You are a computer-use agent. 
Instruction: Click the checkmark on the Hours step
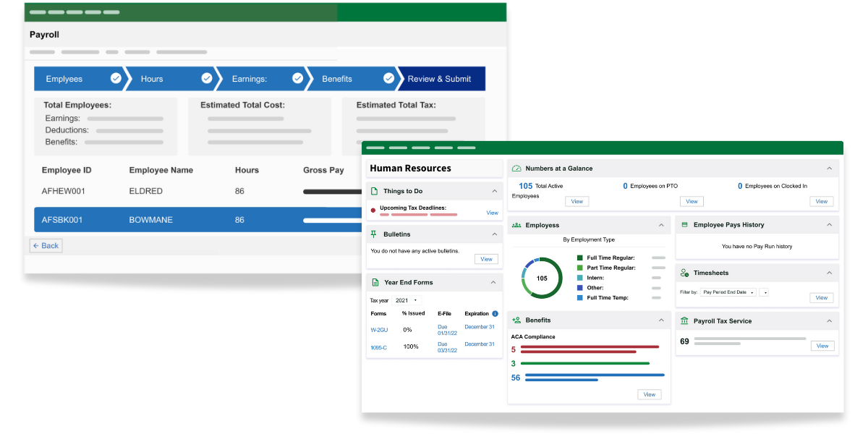tap(207, 78)
